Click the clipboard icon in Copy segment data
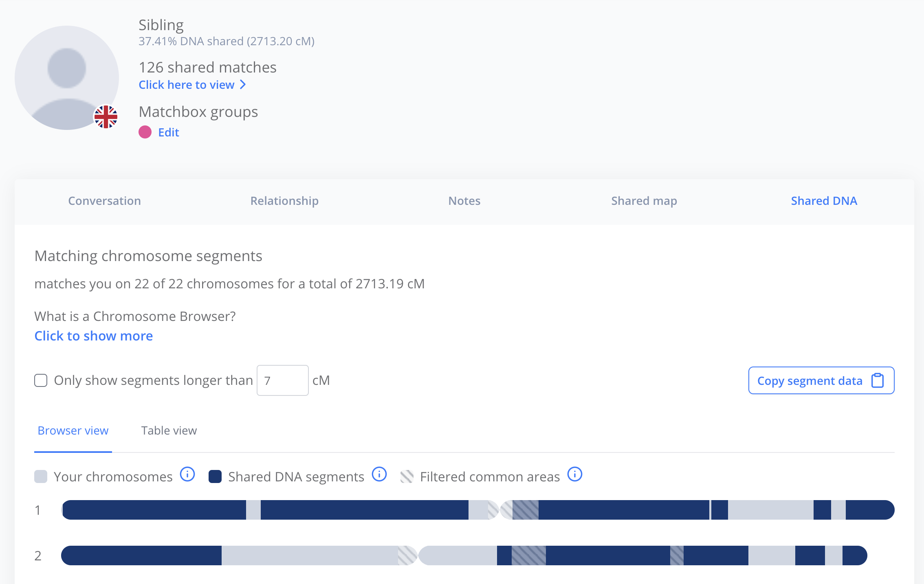 pyautogui.click(x=877, y=380)
